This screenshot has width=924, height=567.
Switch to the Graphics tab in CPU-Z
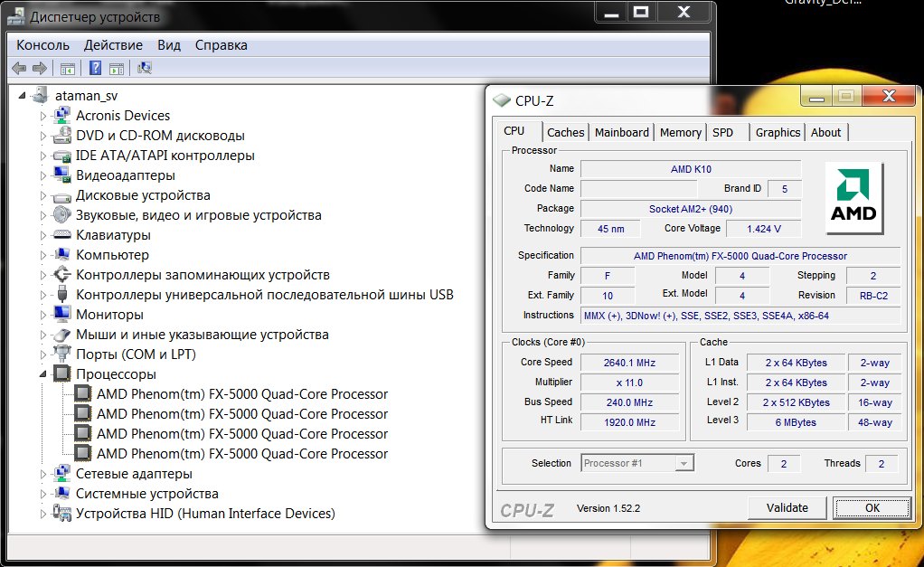[x=778, y=132]
